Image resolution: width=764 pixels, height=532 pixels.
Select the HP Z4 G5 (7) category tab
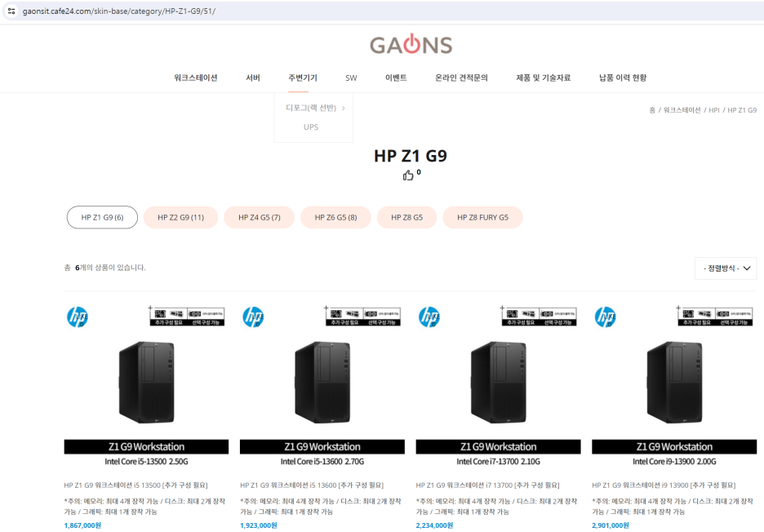(x=260, y=217)
